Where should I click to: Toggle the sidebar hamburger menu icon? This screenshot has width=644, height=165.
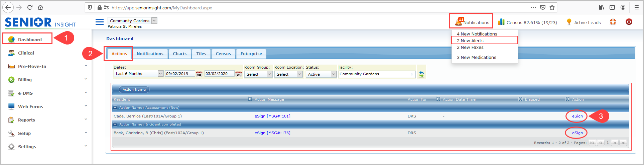pos(100,22)
